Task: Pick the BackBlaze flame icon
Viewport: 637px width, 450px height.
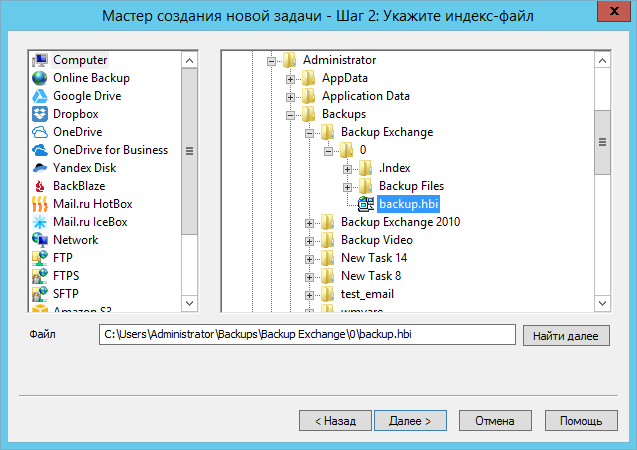Action: point(40,186)
